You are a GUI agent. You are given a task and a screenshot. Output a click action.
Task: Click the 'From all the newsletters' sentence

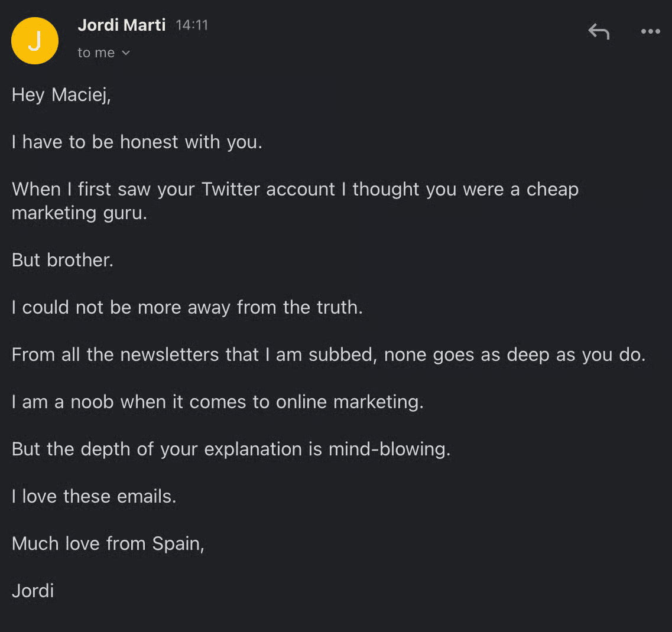click(x=328, y=354)
